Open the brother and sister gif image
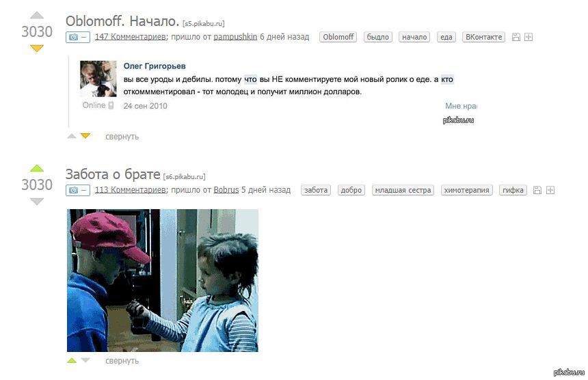588x380 pixels. coord(162,280)
